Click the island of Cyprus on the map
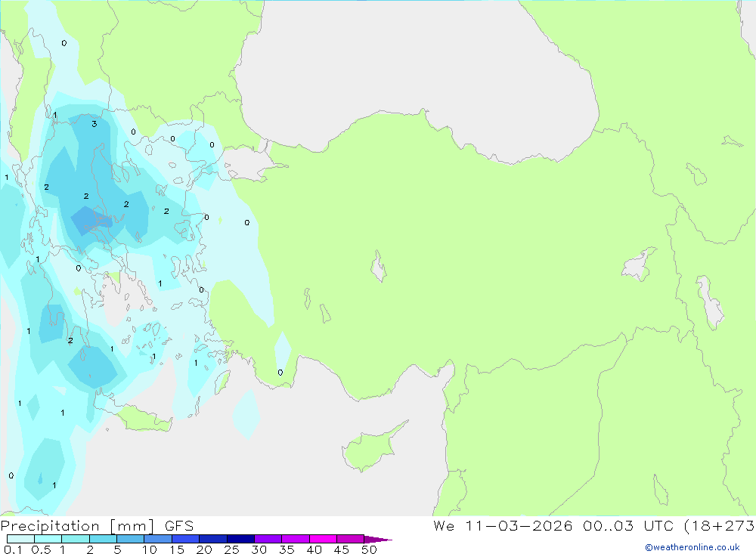The width and height of the screenshot is (756, 554). click(369, 450)
